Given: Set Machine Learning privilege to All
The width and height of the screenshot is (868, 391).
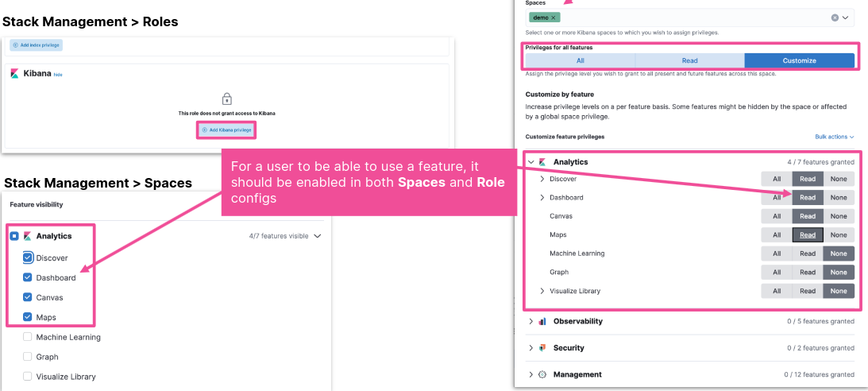Looking at the screenshot, I should pos(777,254).
